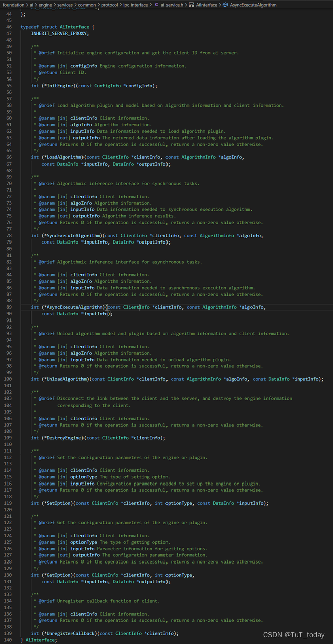The image size is (333, 644).
Task: Click 'Unregister callback function of client' comment
Action: [x=109, y=601]
